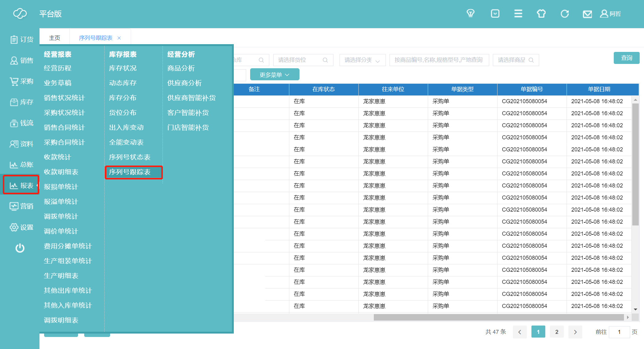Viewport: 644px width, 349px height.
Task: Select 序列号状态表 from inventory reports menu
Action: (130, 157)
